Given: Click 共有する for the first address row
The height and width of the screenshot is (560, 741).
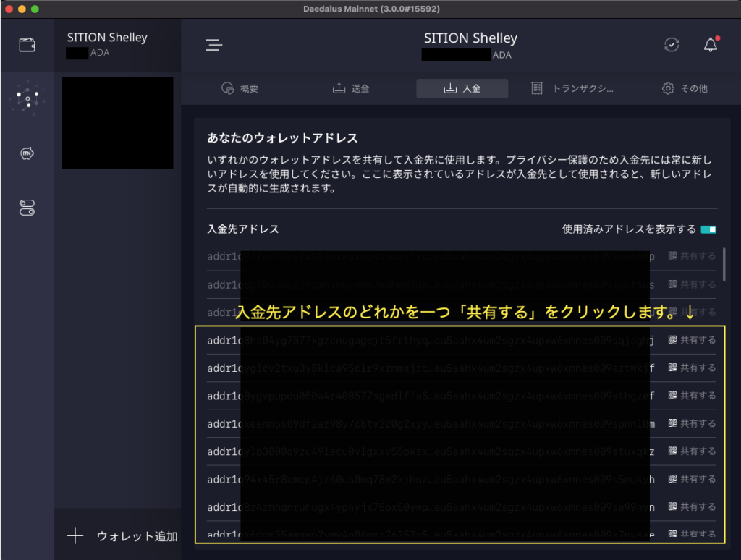Looking at the screenshot, I should (692, 256).
